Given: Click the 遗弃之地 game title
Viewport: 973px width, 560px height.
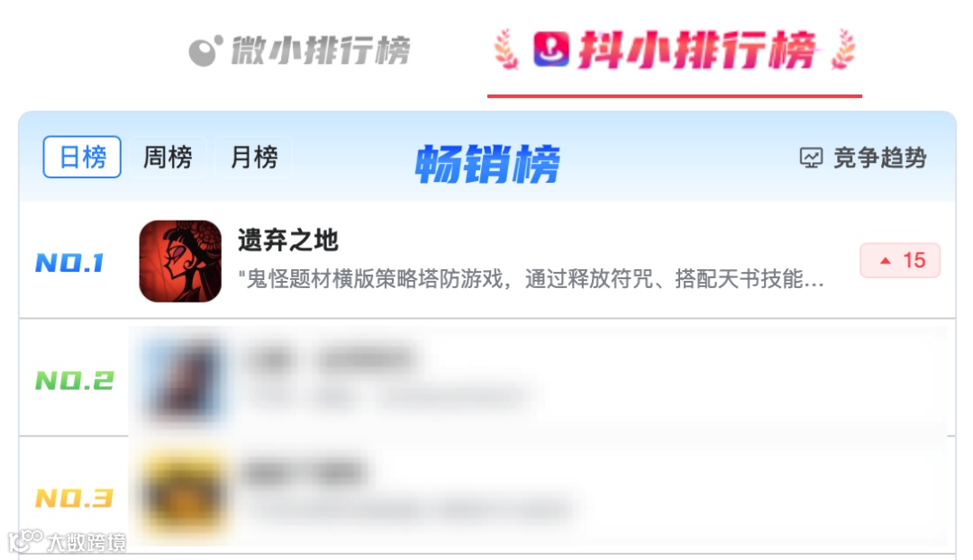Looking at the screenshot, I should pyautogui.click(x=288, y=240).
